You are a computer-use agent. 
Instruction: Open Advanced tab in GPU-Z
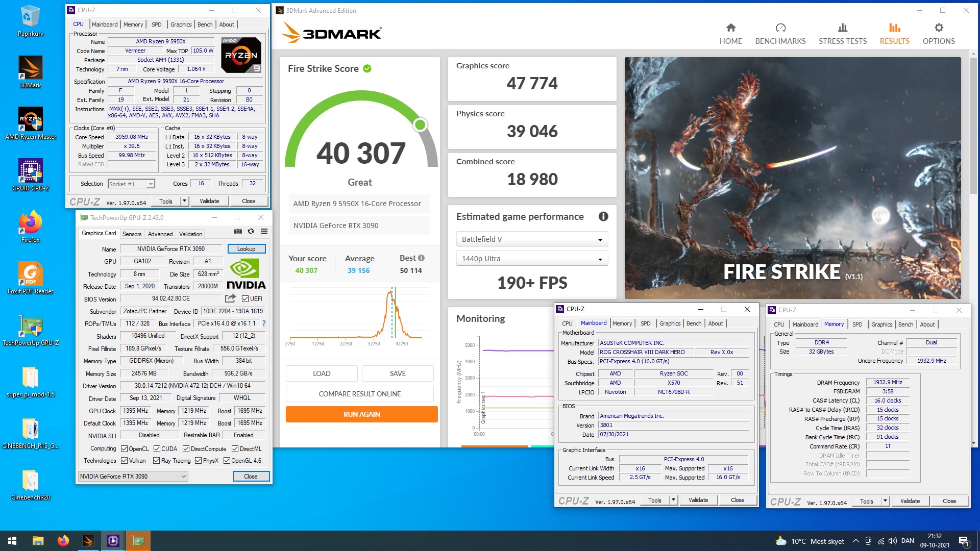point(160,234)
